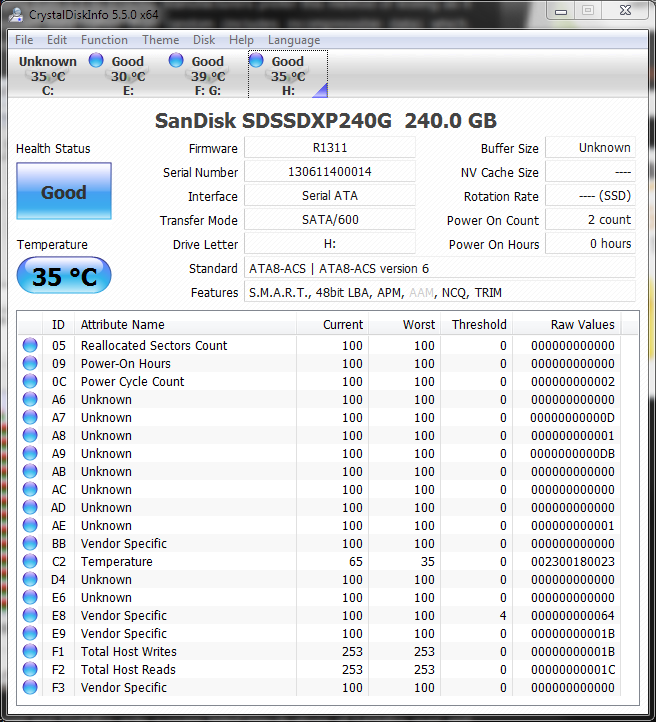Click the Serial Number value field

pos(329,172)
